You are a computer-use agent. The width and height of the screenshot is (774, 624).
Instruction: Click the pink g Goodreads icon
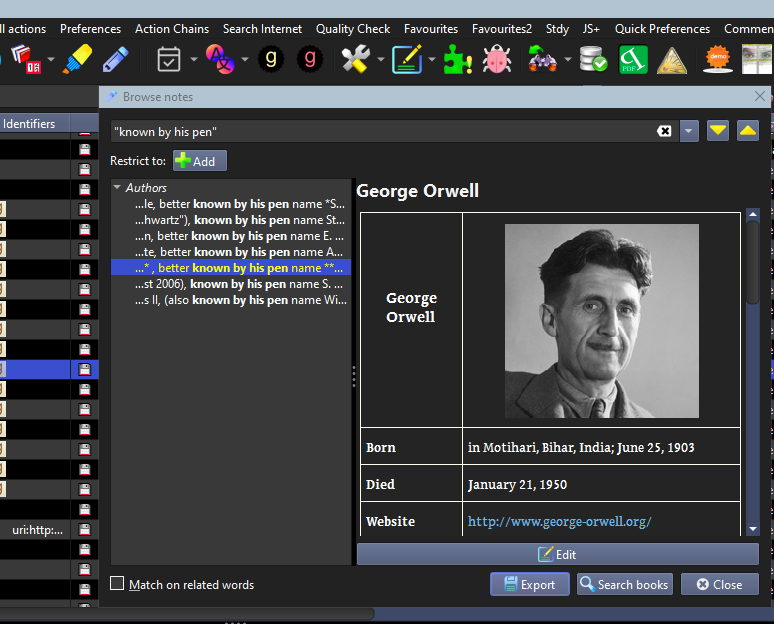click(x=310, y=59)
